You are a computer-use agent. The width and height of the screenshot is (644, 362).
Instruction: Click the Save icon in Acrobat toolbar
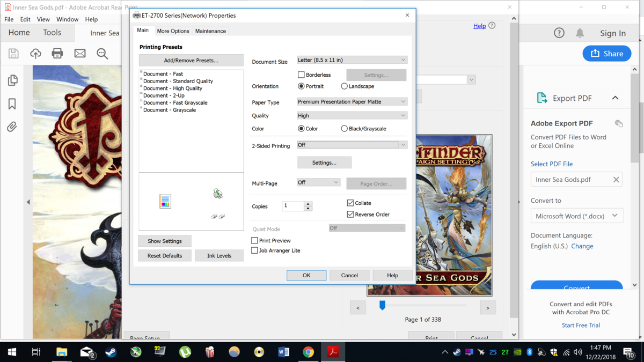13,53
